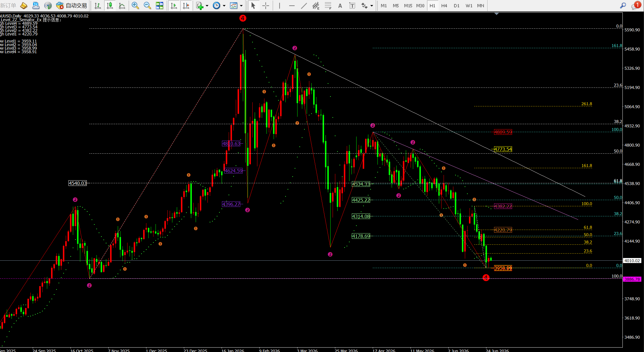
Task: Click the chart shift triangle marker
Action: tap(497, 14)
